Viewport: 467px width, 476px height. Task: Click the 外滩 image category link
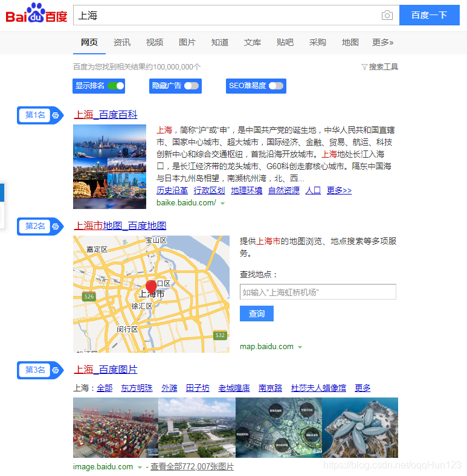coord(169,388)
